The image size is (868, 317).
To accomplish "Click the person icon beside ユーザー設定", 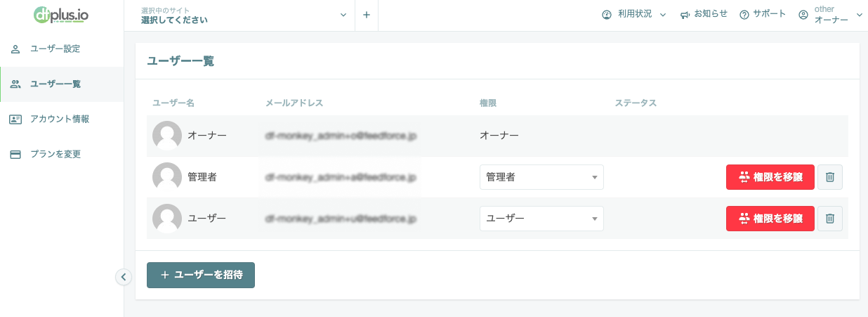I will click(x=15, y=49).
